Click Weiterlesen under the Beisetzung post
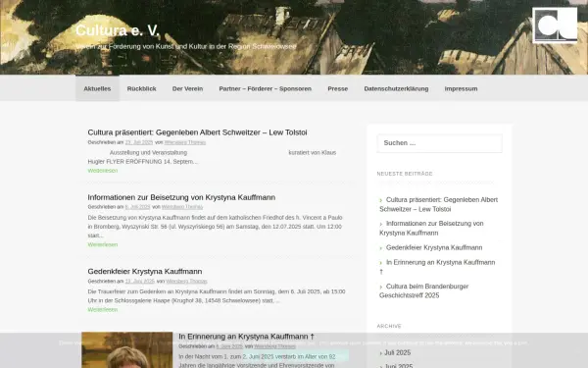Viewport: 588px width, 368px height. 103,244
